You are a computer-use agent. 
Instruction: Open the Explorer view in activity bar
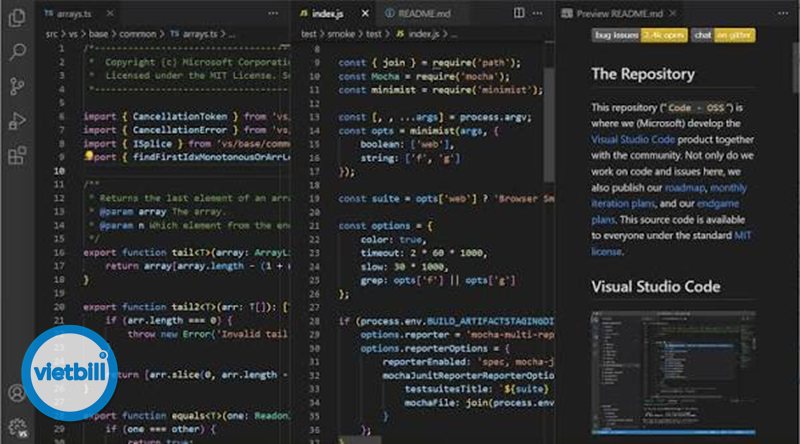(17, 18)
